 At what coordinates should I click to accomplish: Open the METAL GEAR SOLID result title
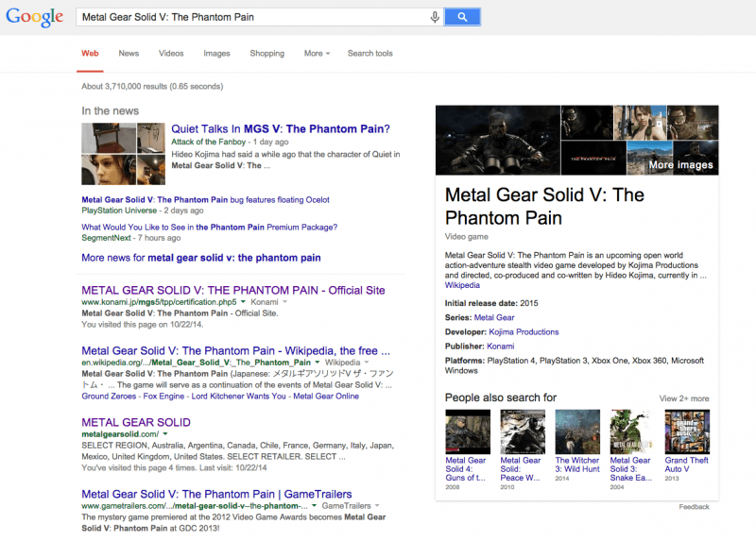136,422
